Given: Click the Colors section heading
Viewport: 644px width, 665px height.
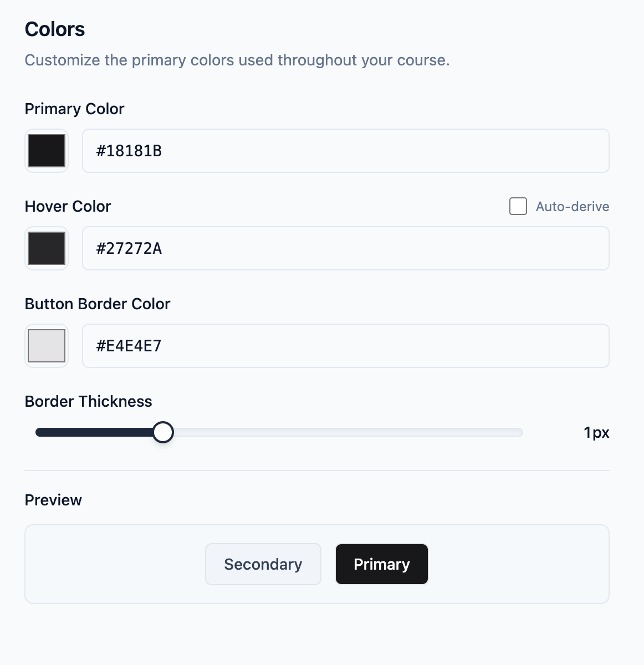Looking at the screenshot, I should (x=54, y=29).
